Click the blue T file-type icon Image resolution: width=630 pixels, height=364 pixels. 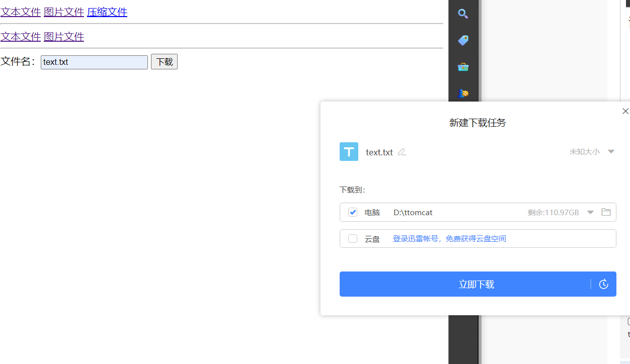349,152
